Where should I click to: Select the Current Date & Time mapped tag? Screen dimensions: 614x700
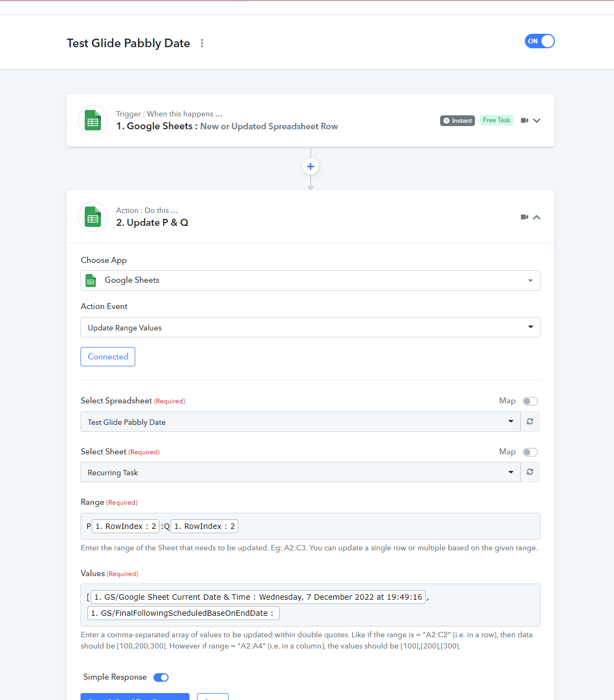click(258, 597)
